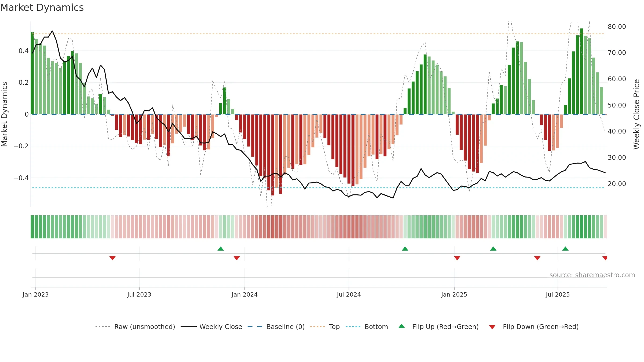Click the weekly close line peak near 80
Image resolution: width=644 pixels, height=362 pixels.
(x=52, y=31)
